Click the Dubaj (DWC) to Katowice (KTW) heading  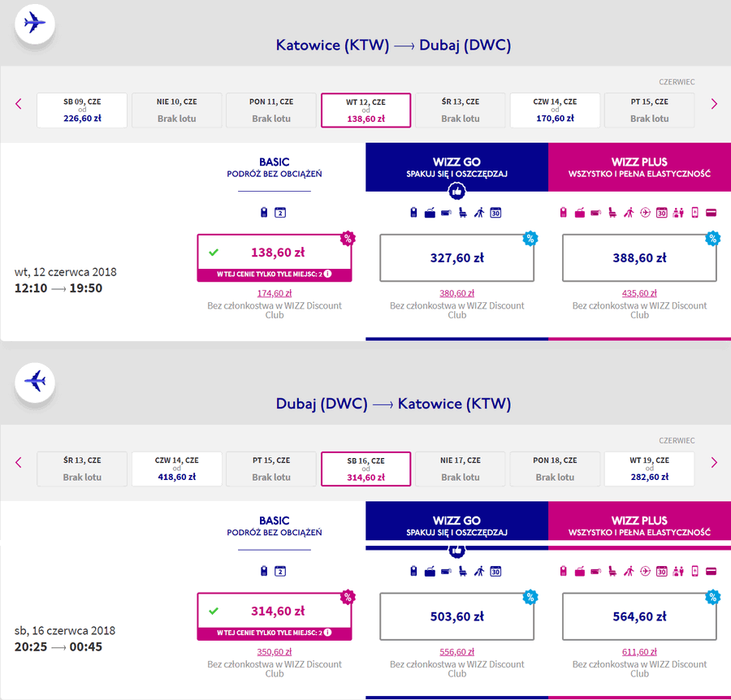pyautogui.click(x=393, y=404)
